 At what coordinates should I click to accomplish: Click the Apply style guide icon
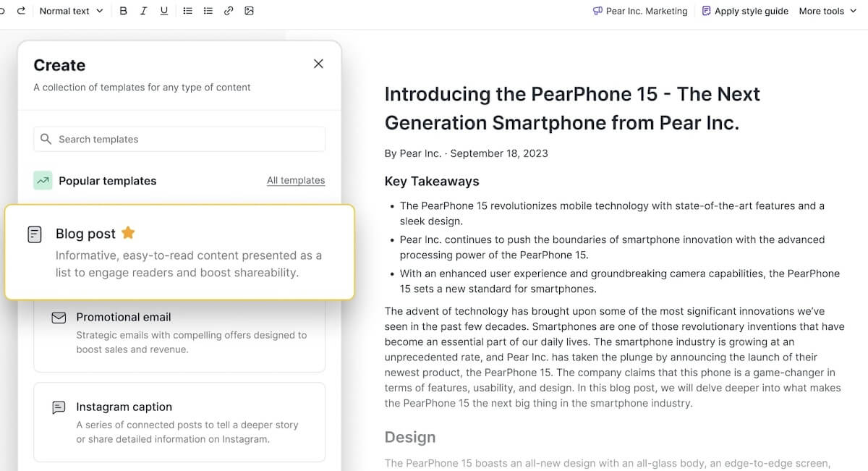[x=707, y=11]
